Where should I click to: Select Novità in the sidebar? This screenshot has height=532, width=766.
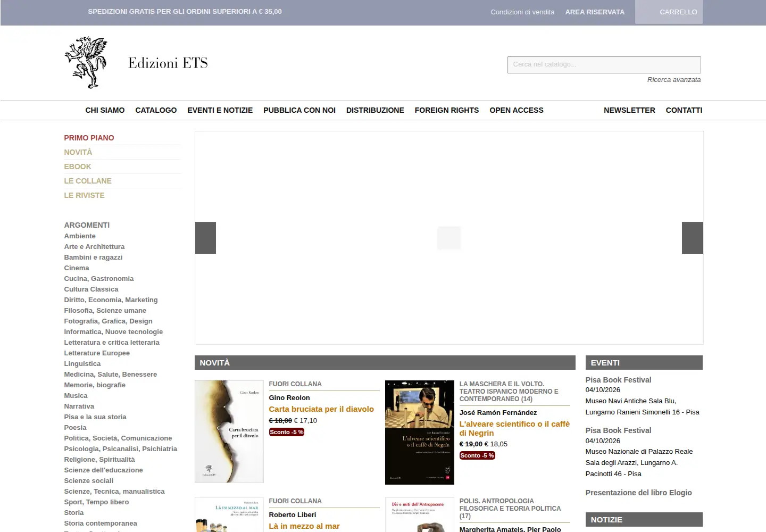(78, 152)
